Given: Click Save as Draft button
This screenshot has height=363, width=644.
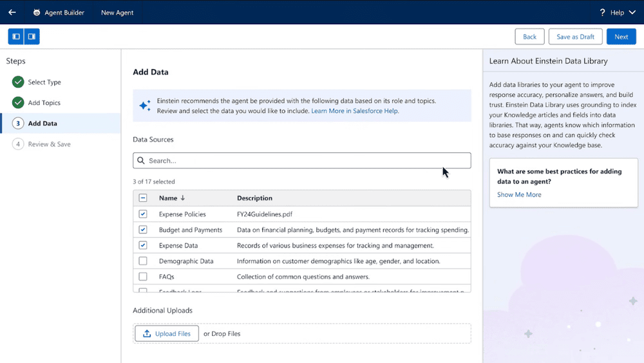Looking at the screenshot, I should tap(575, 37).
